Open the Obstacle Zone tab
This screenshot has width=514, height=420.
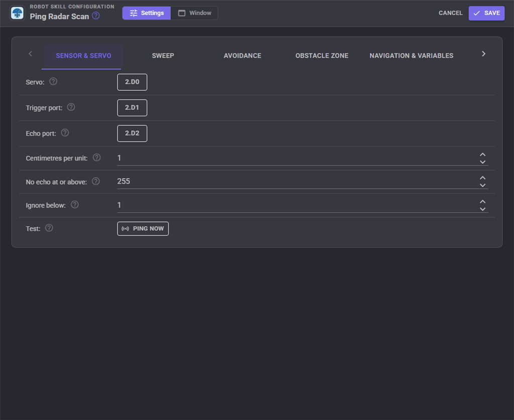(x=322, y=56)
